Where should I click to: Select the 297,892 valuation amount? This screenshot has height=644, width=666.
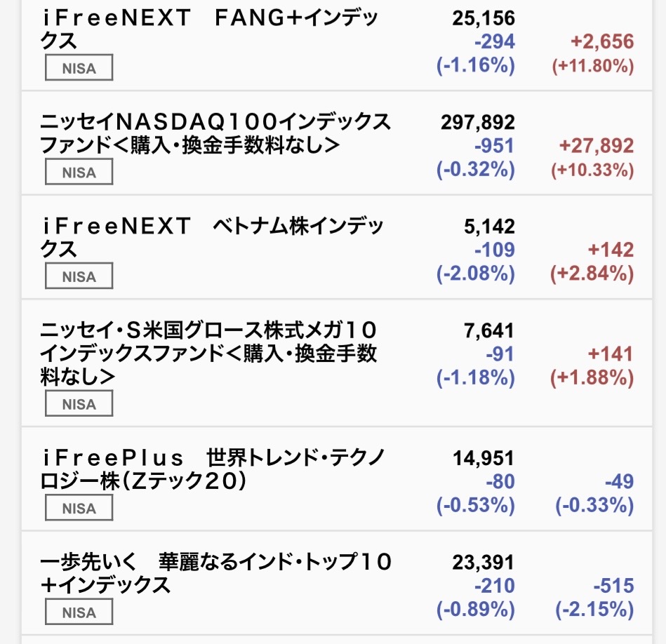478,122
